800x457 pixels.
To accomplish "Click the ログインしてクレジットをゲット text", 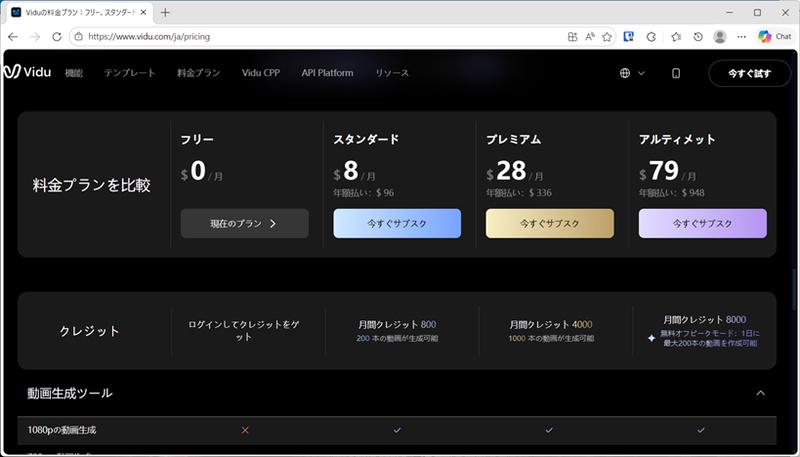I will point(244,331).
